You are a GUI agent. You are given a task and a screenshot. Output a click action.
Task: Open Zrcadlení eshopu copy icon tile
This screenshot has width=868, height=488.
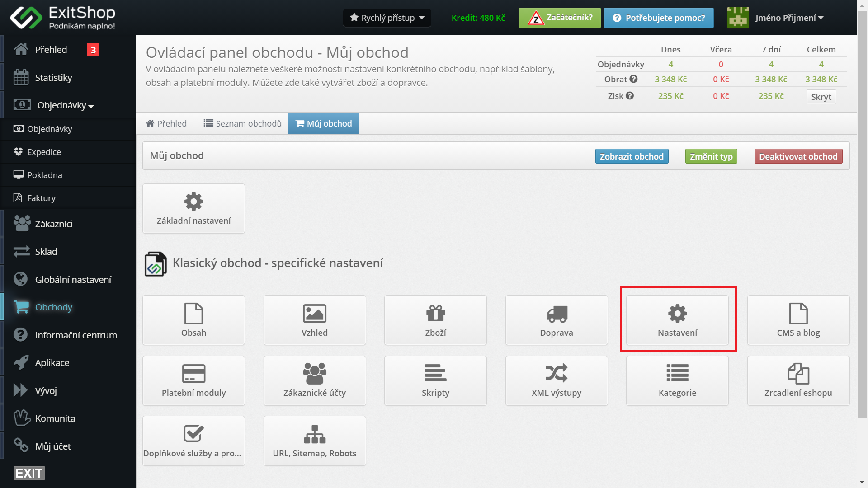tap(798, 380)
